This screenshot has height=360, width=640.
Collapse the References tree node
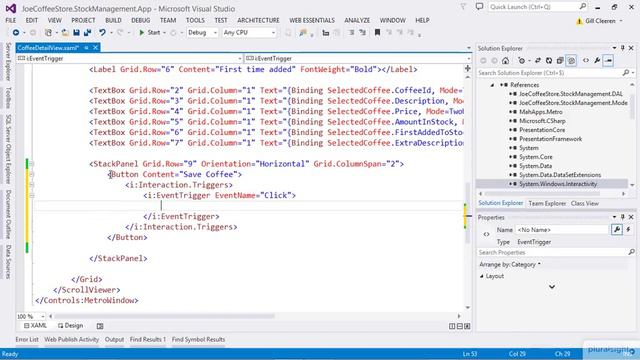(492, 85)
